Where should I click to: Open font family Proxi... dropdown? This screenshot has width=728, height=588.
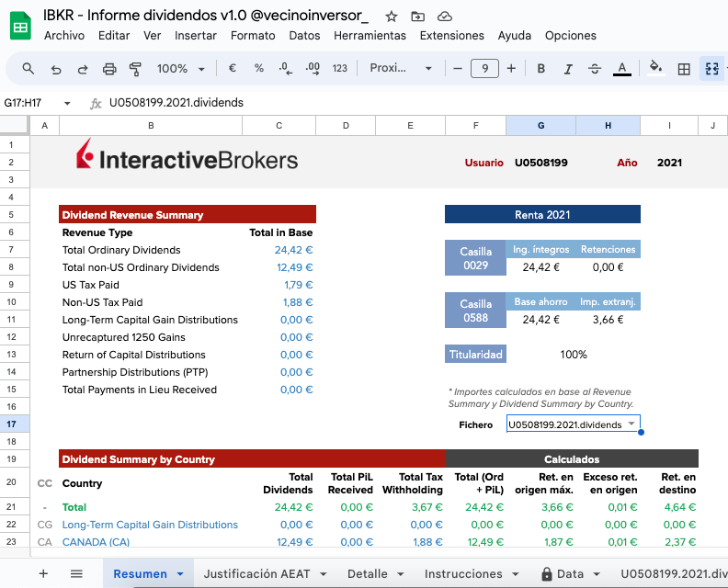coord(401,68)
